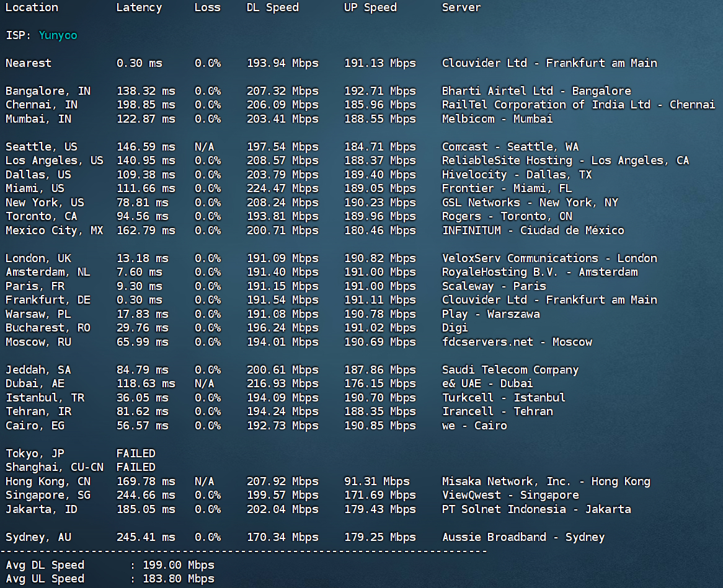Select the Location column header

(32, 7)
